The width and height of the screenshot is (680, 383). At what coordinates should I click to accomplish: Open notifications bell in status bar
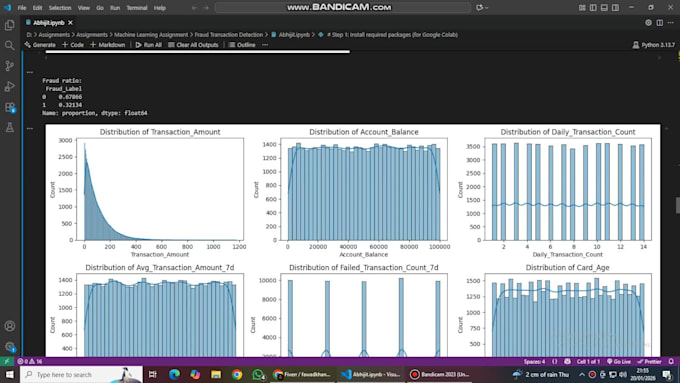coord(671,361)
